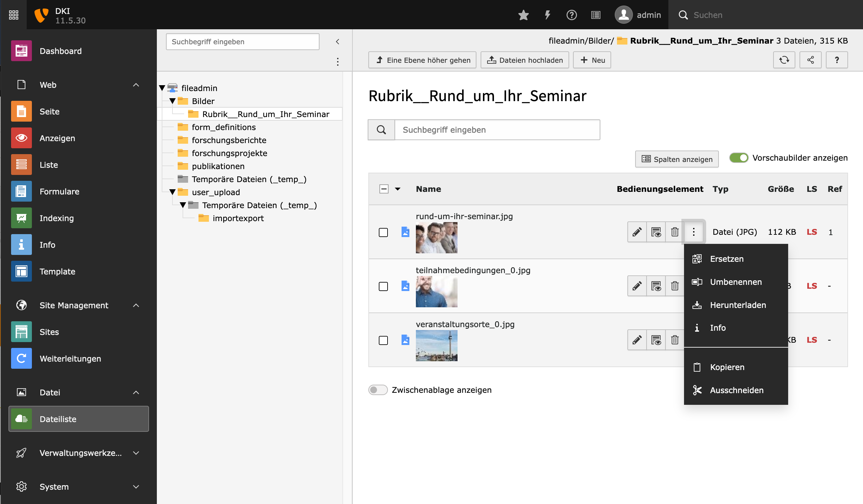Screen dimensions: 863x504
Task: Open the bookmarks star icon
Action: point(523,15)
